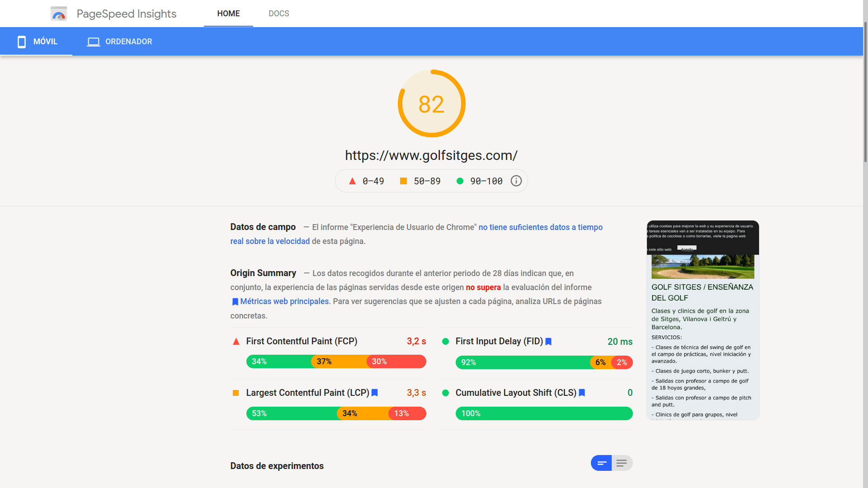This screenshot has width=868, height=488.
Task: Select the expanded list view toggle
Action: [x=622, y=463]
